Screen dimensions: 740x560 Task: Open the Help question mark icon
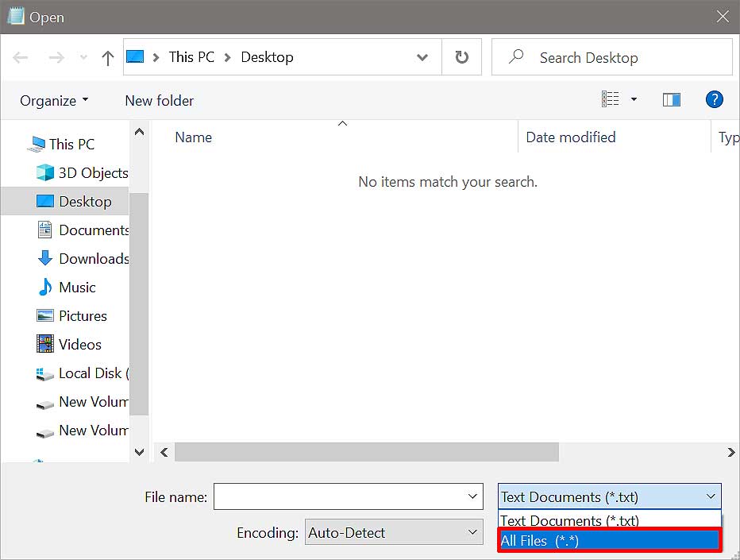point(714,100)
